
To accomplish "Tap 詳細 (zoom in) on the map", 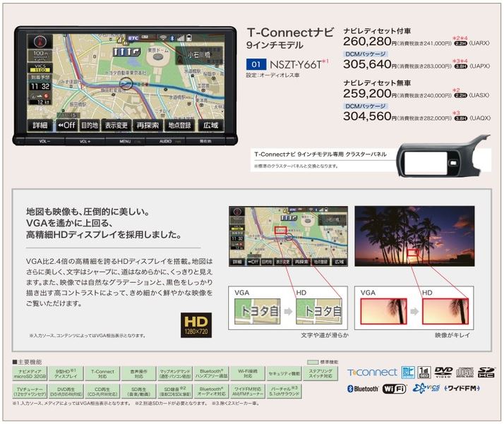I will pyautogui.click(x=40, y=126).
